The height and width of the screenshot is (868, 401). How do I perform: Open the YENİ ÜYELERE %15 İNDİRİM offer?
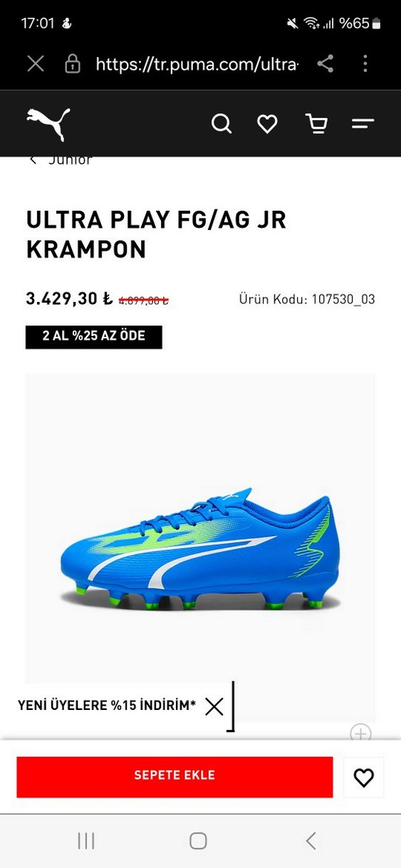click(x=107, y=706)
